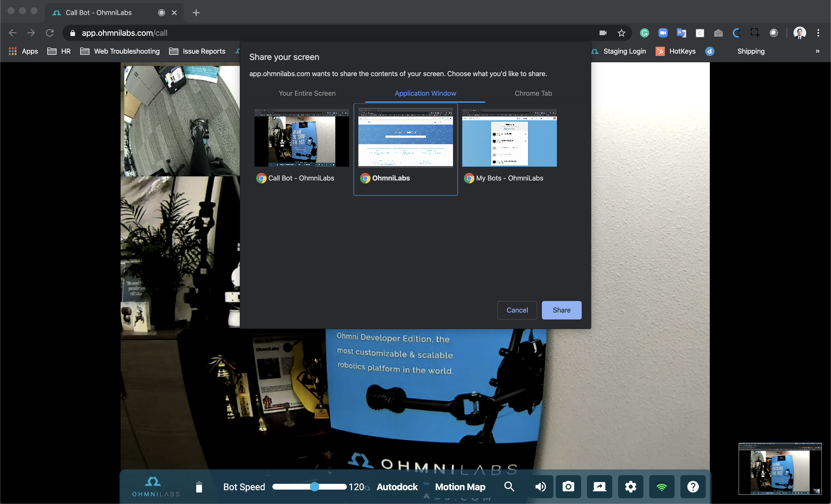Take a snapshot with the camera icon
This screenshot has width=831, height=504.
coord(568,486)
